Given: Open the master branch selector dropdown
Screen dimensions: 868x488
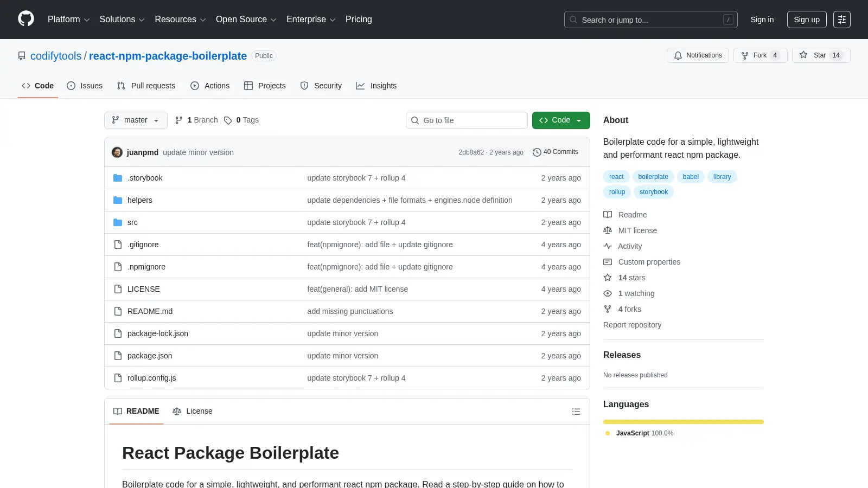Looking at the screenshot, I should (136, 120).
